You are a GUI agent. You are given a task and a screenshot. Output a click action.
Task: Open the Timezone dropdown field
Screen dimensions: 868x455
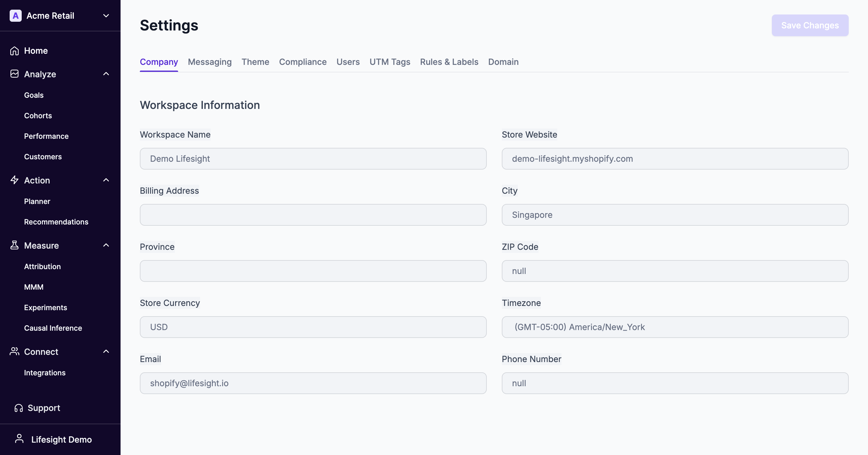[675, 327]
